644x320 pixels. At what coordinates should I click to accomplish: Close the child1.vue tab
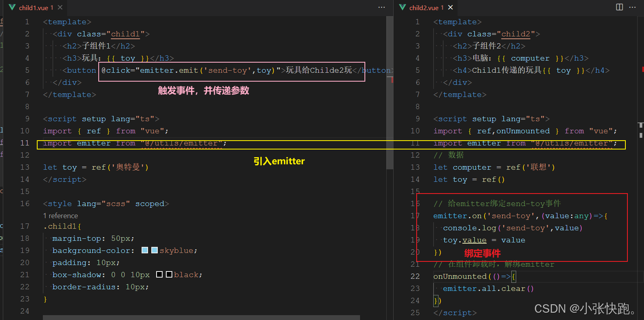pyautogui.click(x=60, y=8)
